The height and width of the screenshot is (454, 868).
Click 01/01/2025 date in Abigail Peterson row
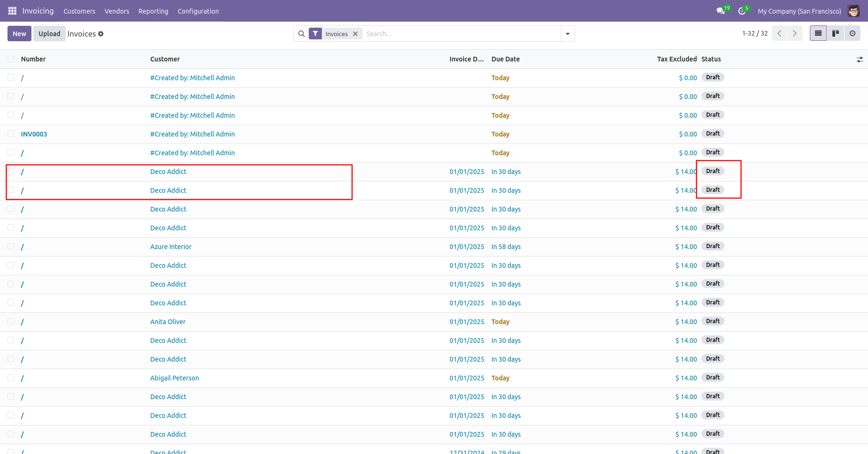click(x=467, y=378)
